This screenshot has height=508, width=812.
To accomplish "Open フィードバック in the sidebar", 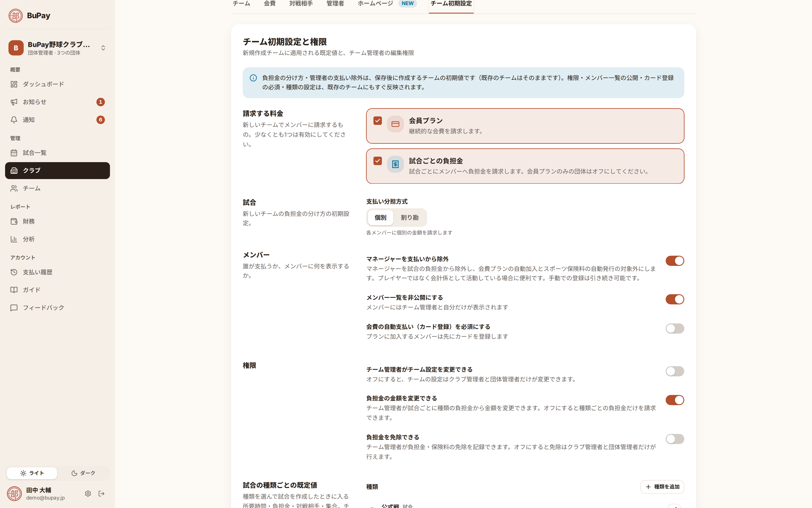I will (57, 308).
